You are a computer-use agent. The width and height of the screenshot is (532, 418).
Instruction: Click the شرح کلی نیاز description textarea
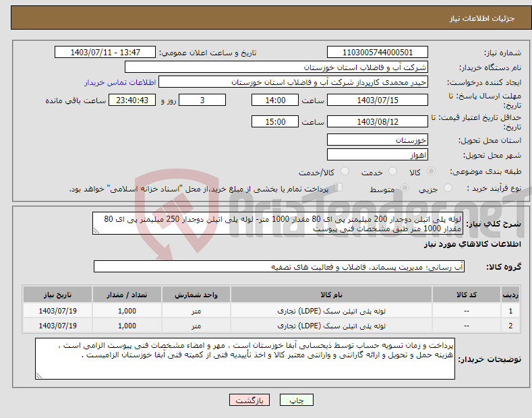point(278,223)
